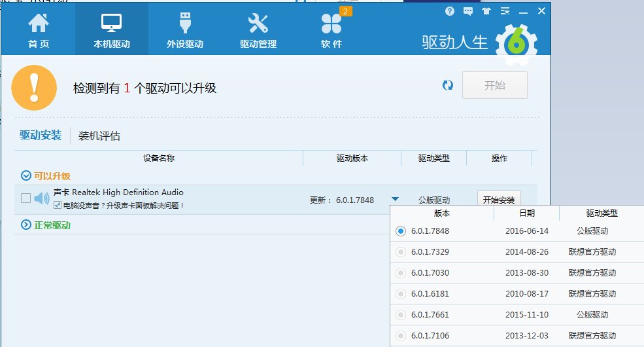Click the refresh scan icon
Image resolution: width=644 pixels, height=347 pixels.
point(448,85)
